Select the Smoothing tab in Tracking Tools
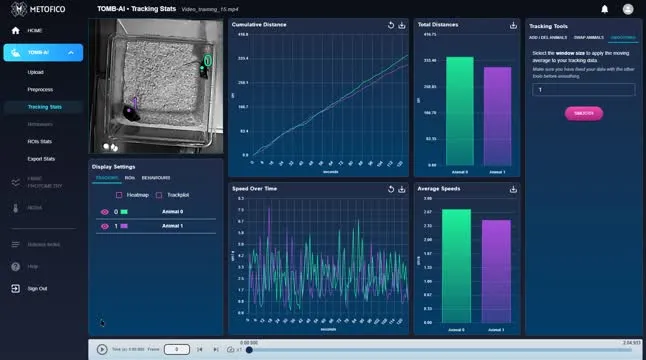 click(623, 37)
